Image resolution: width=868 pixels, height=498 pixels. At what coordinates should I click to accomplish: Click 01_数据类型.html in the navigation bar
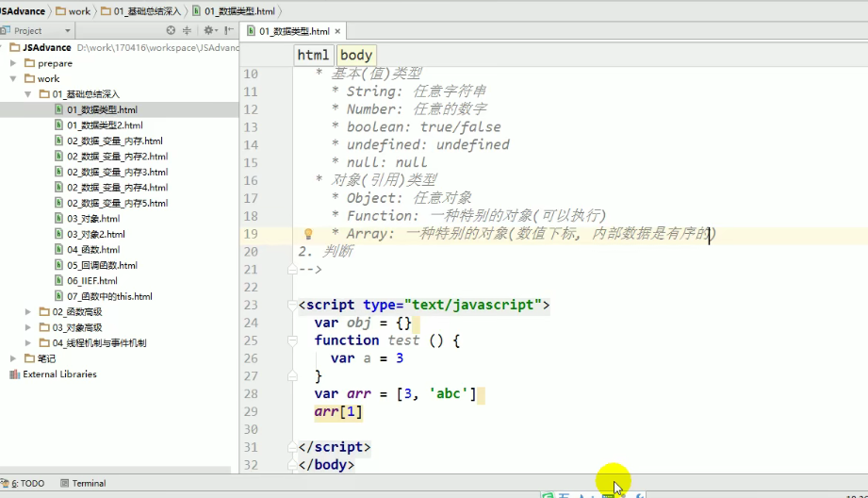point(234,11)
